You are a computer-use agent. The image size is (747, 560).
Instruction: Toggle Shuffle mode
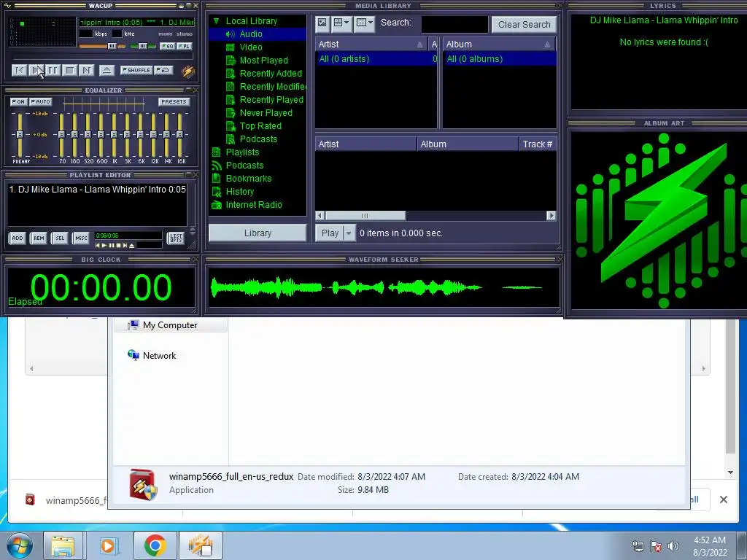point(136,70)
